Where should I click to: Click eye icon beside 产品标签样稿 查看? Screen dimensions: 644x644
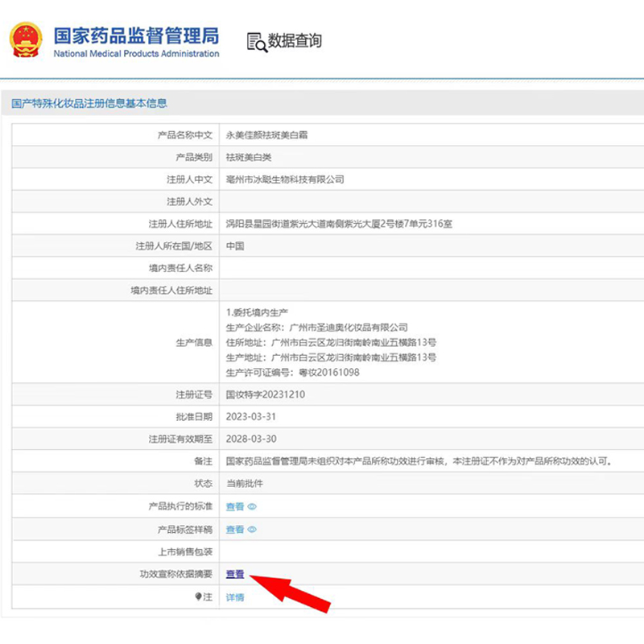252,529
